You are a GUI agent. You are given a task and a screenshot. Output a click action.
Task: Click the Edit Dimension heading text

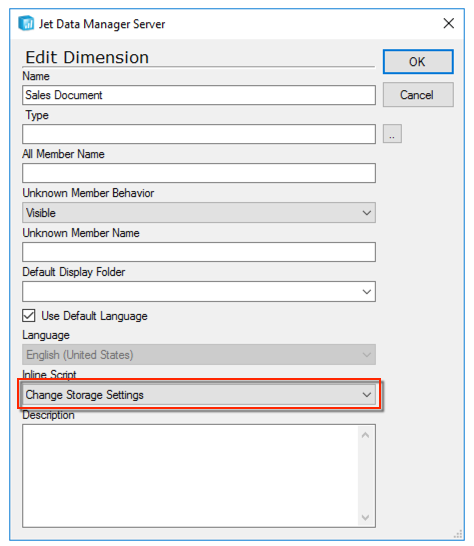point(87,57)
